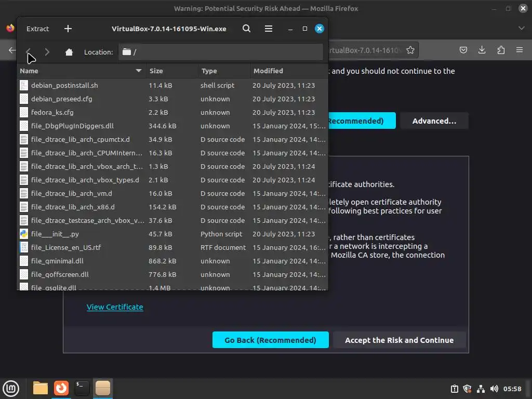Add files with the plus icon
Screen dimensions: 532x399
(68, 29)
